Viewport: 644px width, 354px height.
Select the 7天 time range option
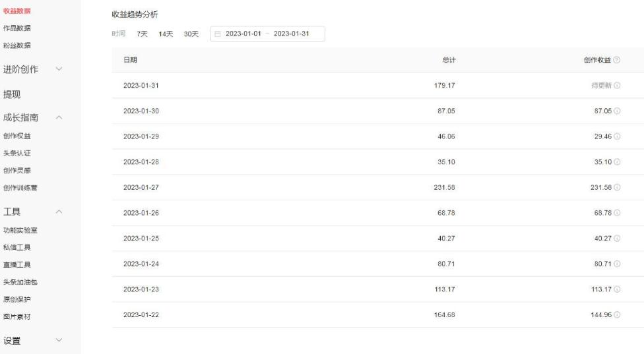click(x=143, y=34)
